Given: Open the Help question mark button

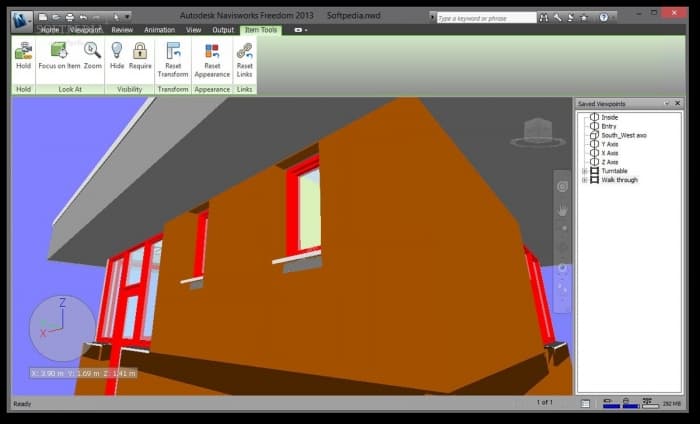Looking at the screenshot, I should click(603, 17).
